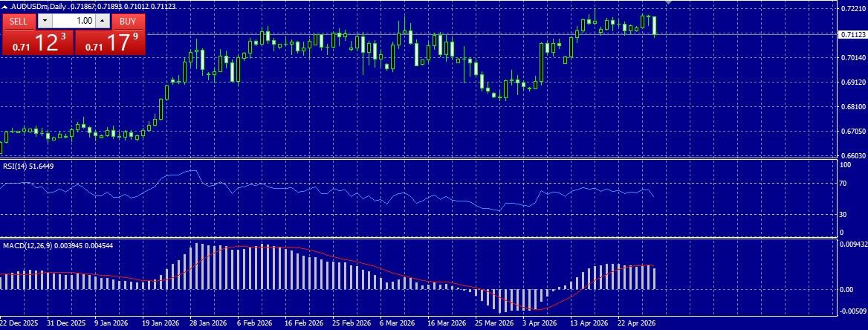Click the RSI level 70 label
The height and width of the screenshot is (330, 868).
[x=844, y=184]
